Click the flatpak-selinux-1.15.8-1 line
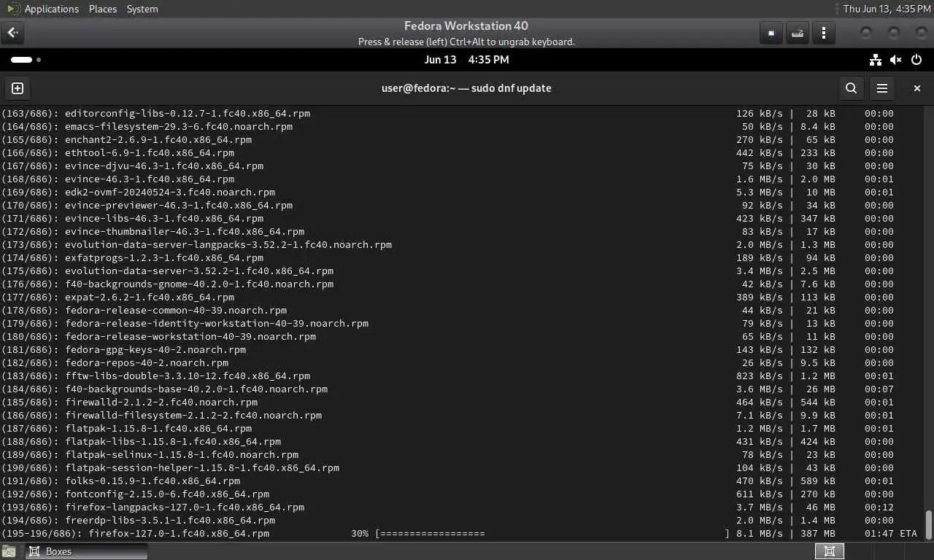This screenshot has width=934, height=560. pos(447,455)
